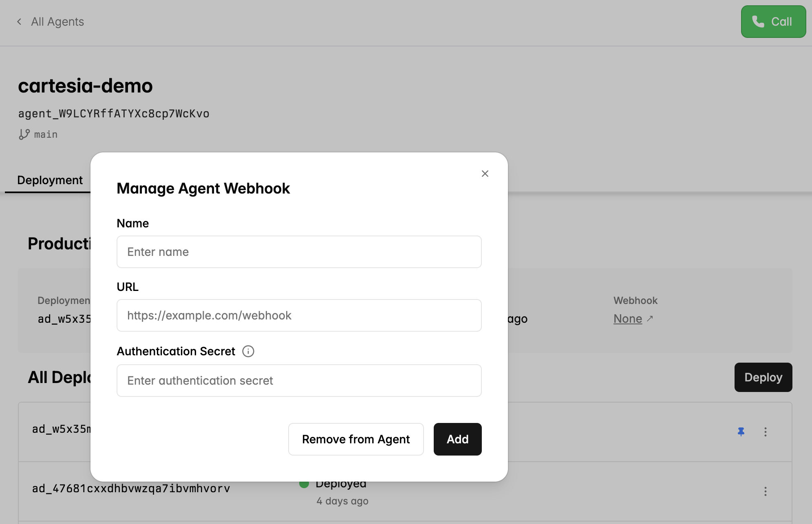Navigate back with the left chevron arrow
Screen dimensions: 812x524
[x=19, y=22]
